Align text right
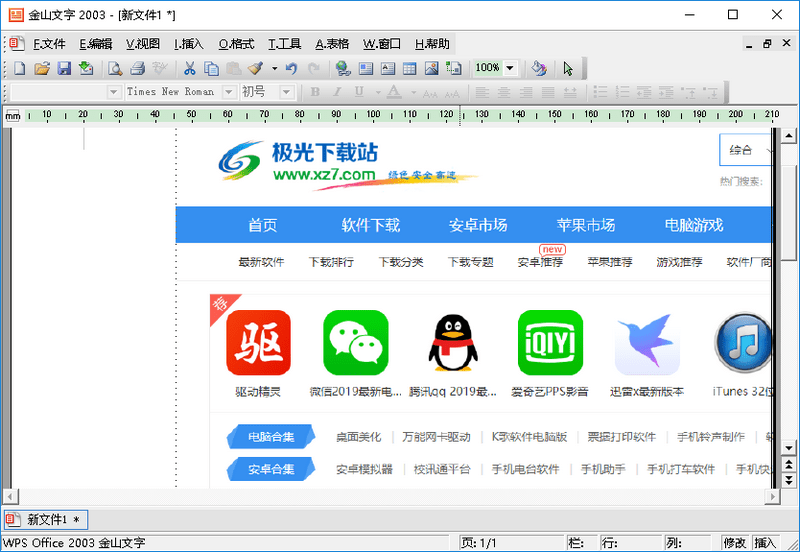Image resolution: width=800 pixels, height=552 pixels. [x=526, y=92]
